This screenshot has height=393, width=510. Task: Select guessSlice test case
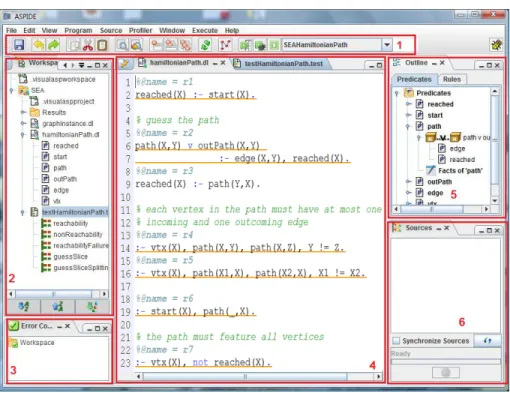point(70,256)
